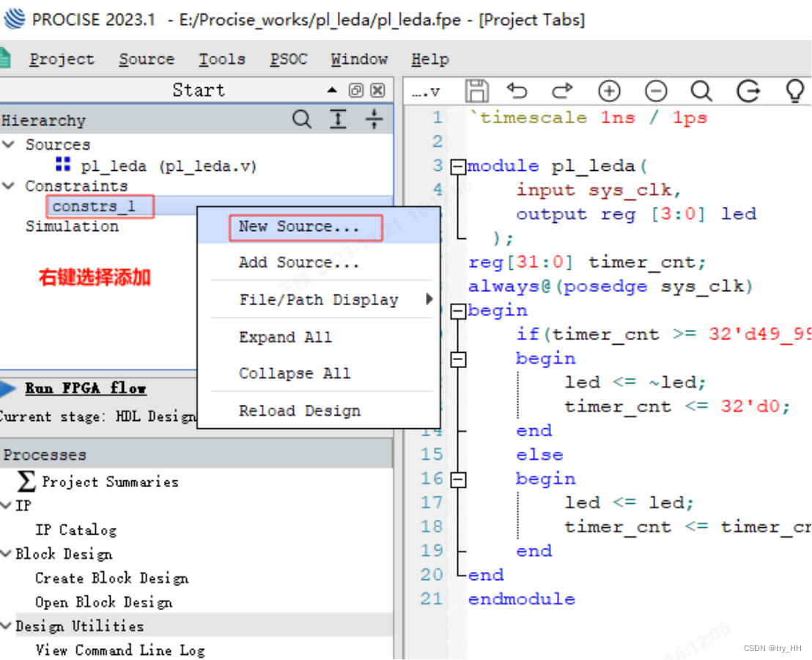812x660 pixels.
Task: Float the Start panel with the restore icon
Action: [x=355, y=90]
